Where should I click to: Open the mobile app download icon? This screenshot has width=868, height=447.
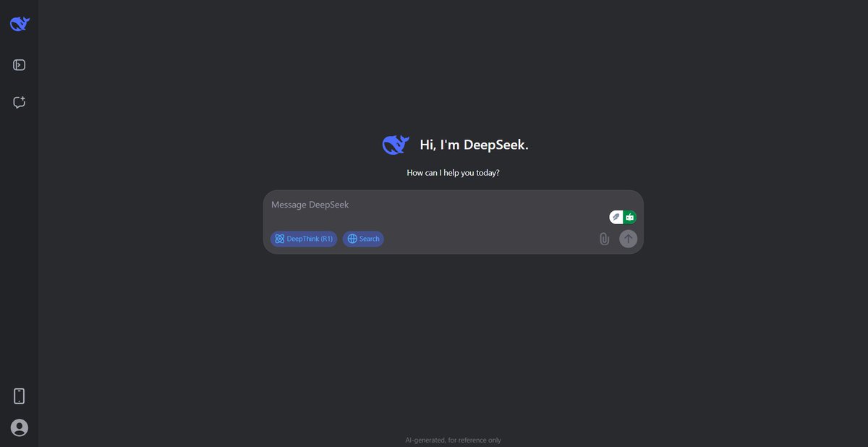pyautogui.click(x=20, y=396)
